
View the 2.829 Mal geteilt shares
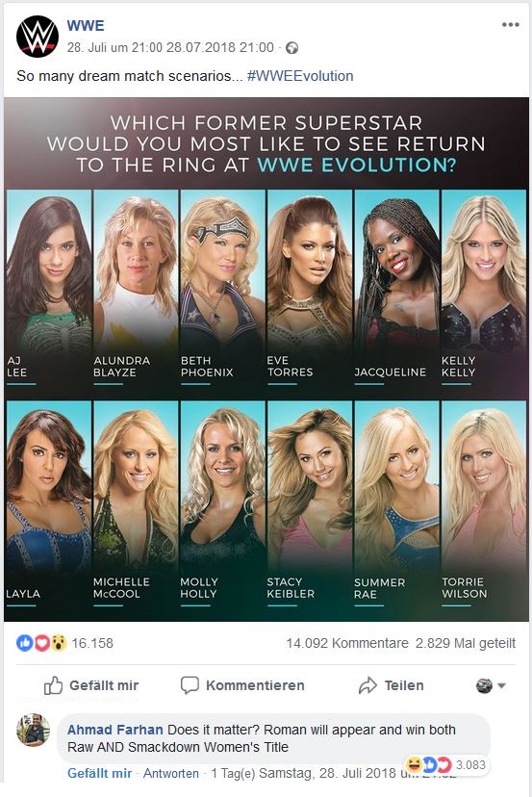pos(466,643)
